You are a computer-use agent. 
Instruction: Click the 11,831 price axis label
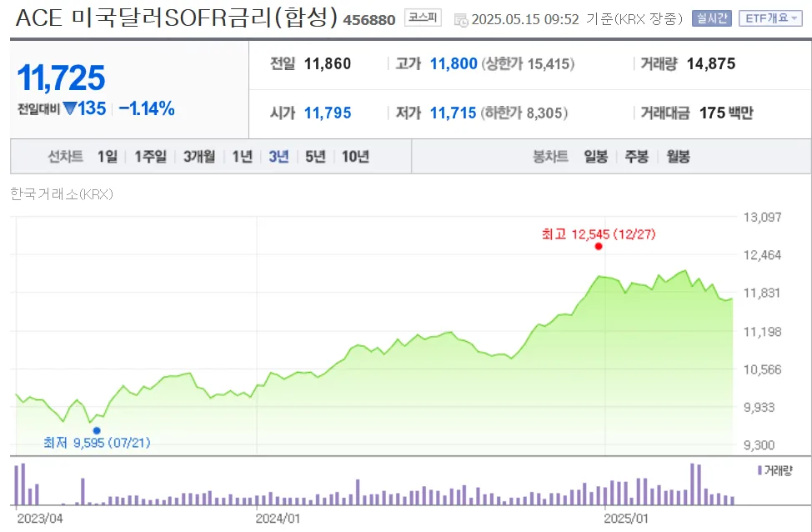tap(762, 294)
